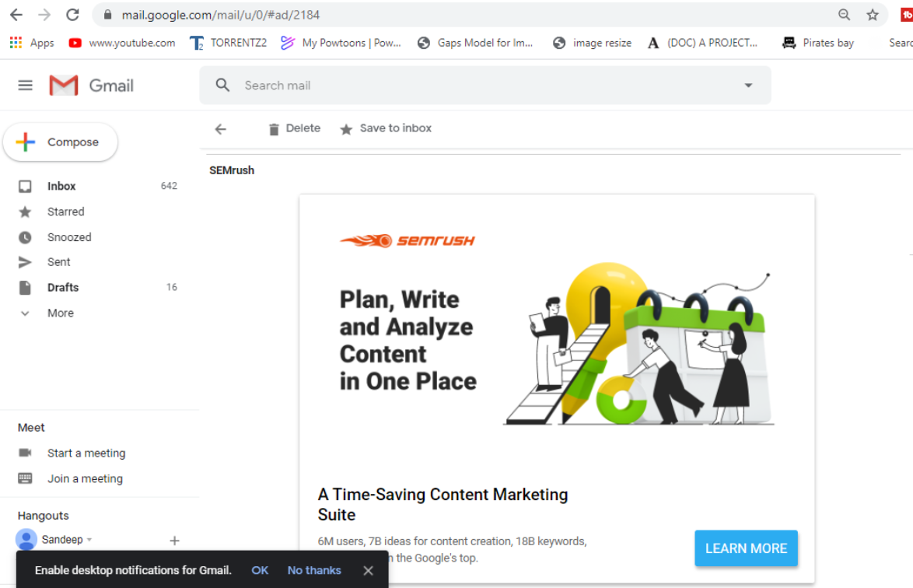This screenshot has height=588, width=913.
Task: Click the address bar URL
Action: pos(221,15)
